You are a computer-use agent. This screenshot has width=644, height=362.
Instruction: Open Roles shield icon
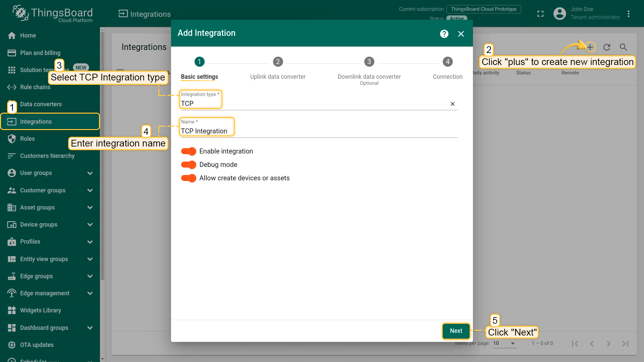(x=12, y=139)
